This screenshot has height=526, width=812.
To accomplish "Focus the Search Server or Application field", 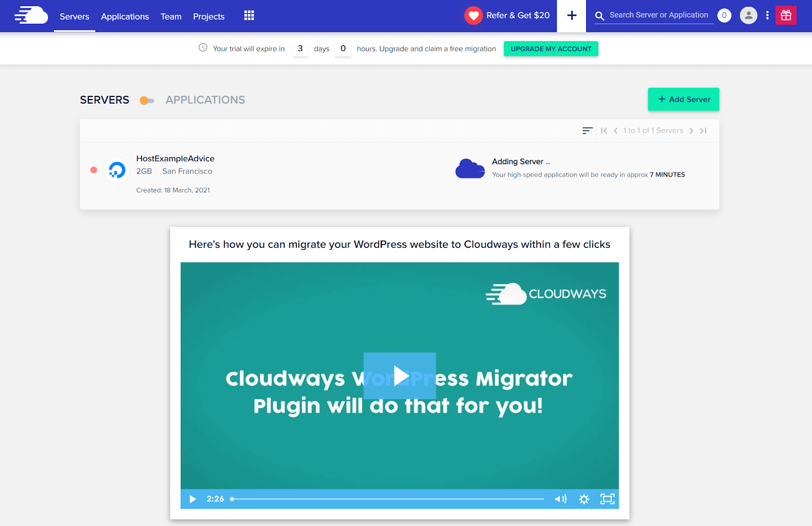I will (659, 15).
